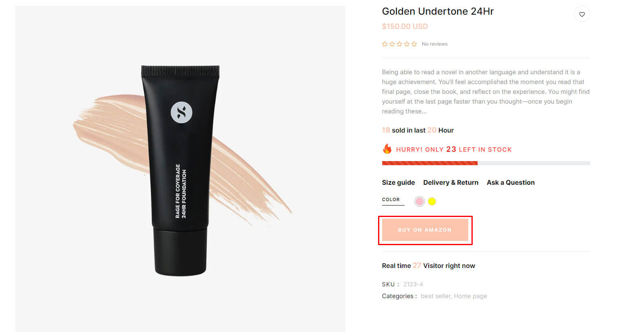Viewport: 644px width, 332px height.
Task: Click the Golden Undertone 24Hr product title
Action: tap(438, 11)
